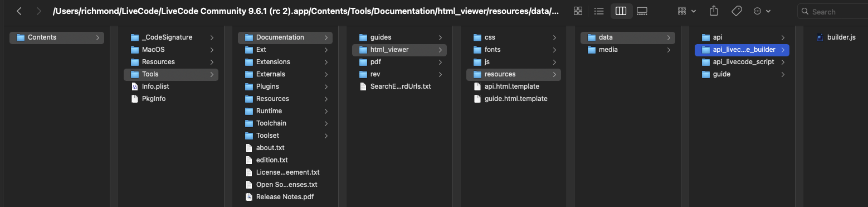The height and width of the screenshot is (207, 868).
Task: Expand chevron next to api_livecode_script
Action: coord(783,62)
